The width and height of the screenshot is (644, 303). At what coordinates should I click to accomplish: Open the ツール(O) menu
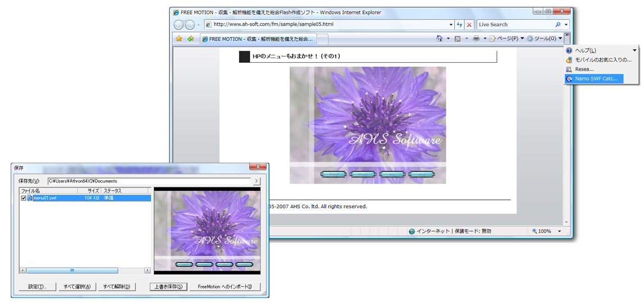[x=545, y=39]
